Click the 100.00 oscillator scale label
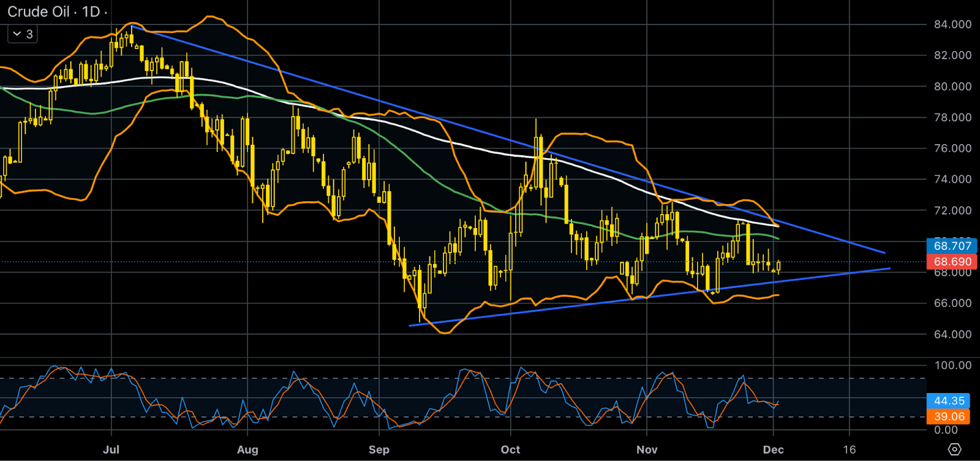The image size is (980, 461). [952, 365]
